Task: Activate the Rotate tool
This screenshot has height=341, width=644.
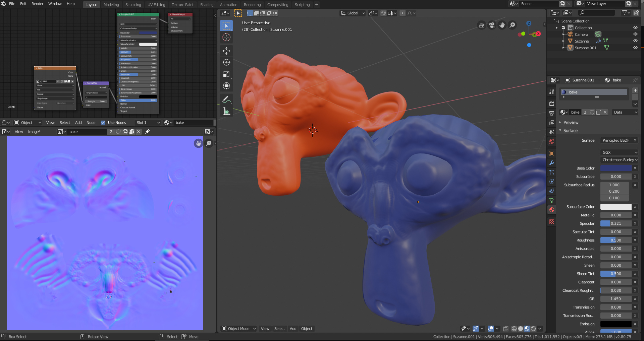Action: click(x=226, y=62)
